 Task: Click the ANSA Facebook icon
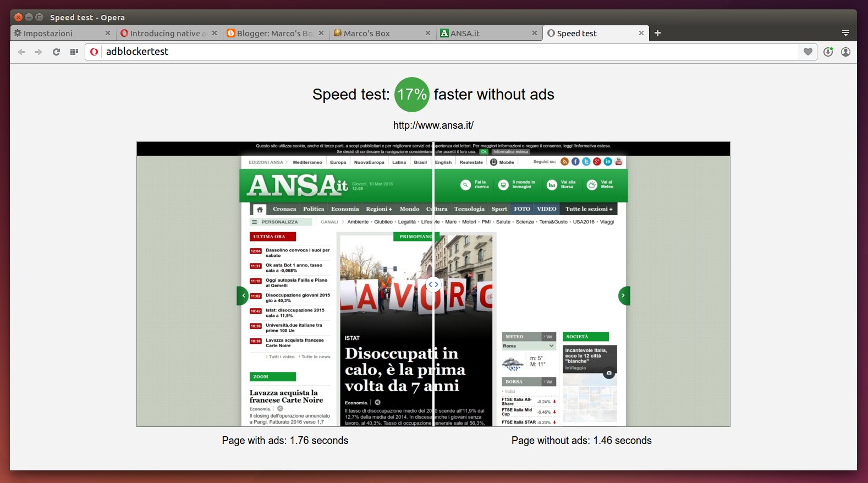[x=575, y=162]
